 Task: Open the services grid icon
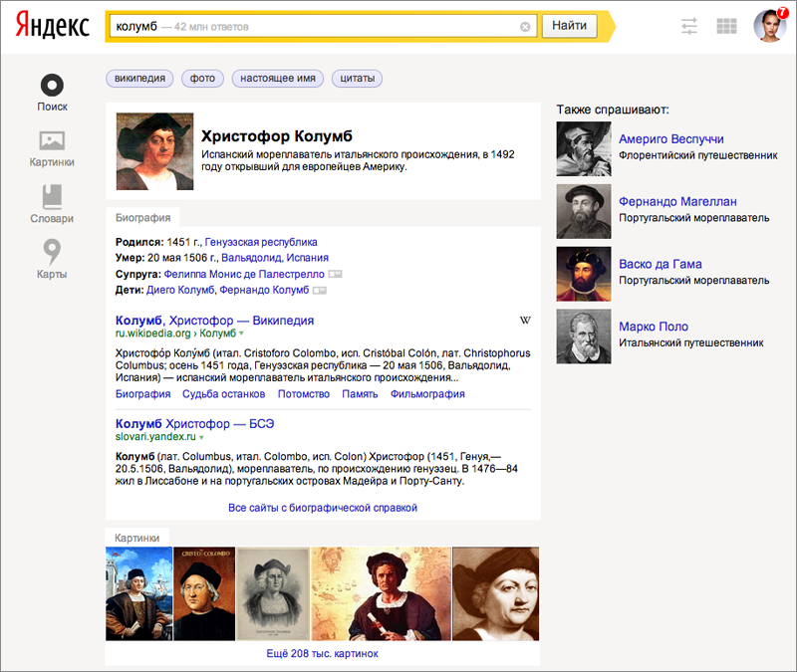[x=726, y=26]
